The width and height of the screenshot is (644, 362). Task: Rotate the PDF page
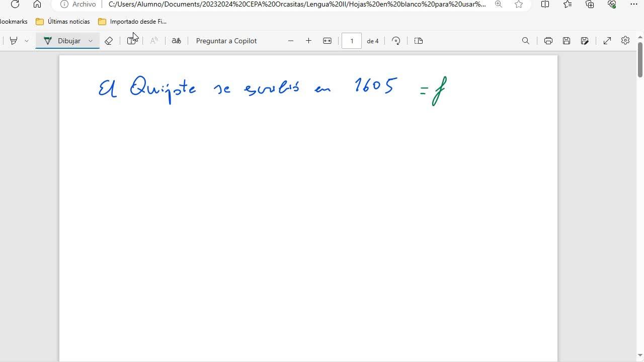(x=396, y=41)
